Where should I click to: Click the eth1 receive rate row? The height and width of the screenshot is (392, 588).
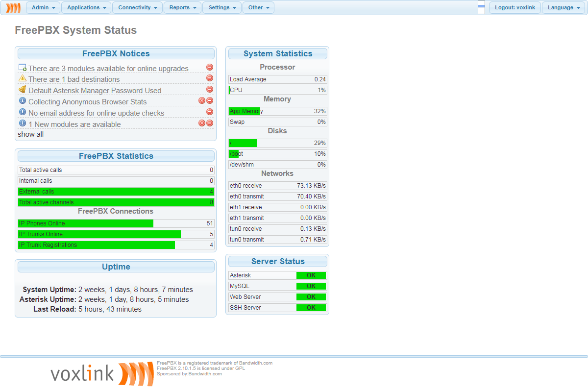point(278,207)
